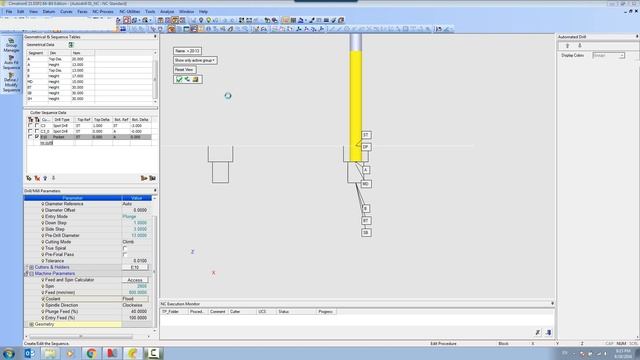
Task: Collapse the Machine Parameters section
Action: (x=31, y=274)
